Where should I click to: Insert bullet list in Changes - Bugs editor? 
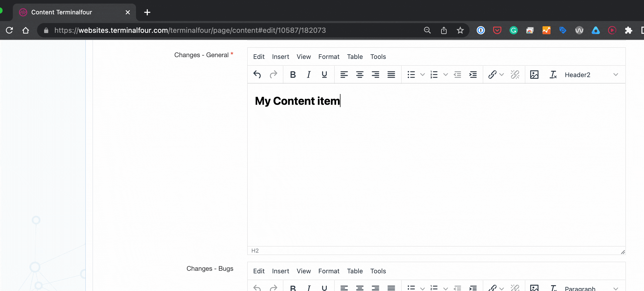coord(411,288)
